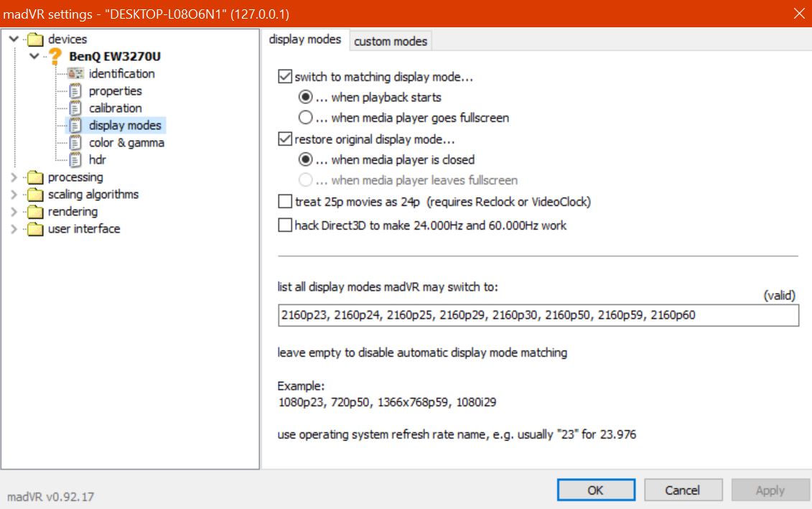The width and height of the screenshot is (812, 509).
Task: Select when media player goes fullscreen
Action: pos(306,118)
